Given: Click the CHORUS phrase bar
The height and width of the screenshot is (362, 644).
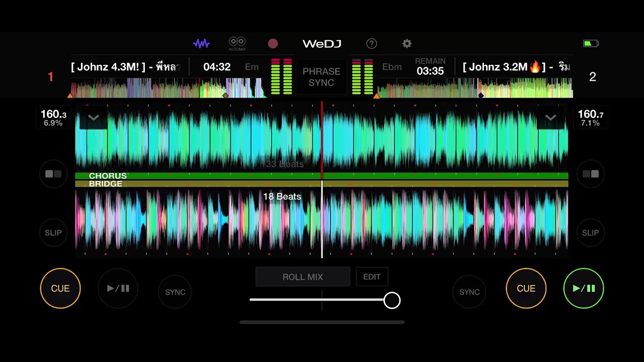Looking at the screenshot, I should tap(321, 176).
